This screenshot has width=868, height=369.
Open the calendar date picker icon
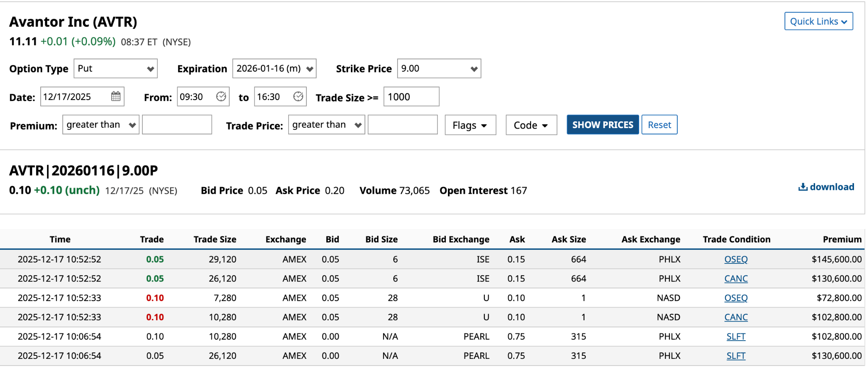click(116, 96)
